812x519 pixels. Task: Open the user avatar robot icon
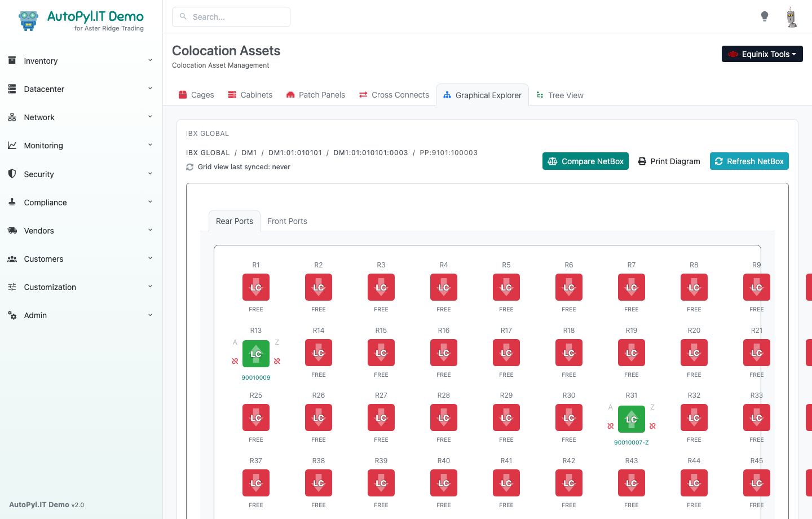click(x=792, y=17)
